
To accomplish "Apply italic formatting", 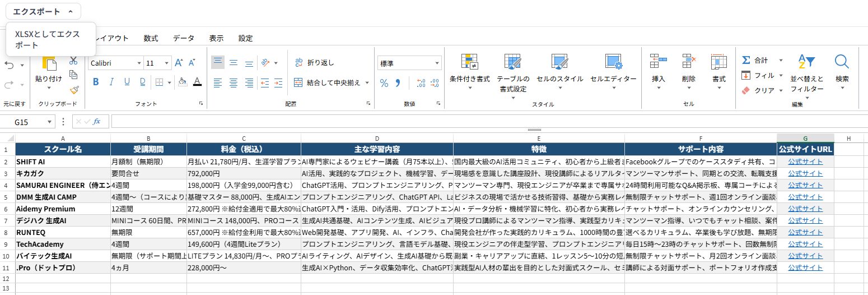I will [111, 82].
